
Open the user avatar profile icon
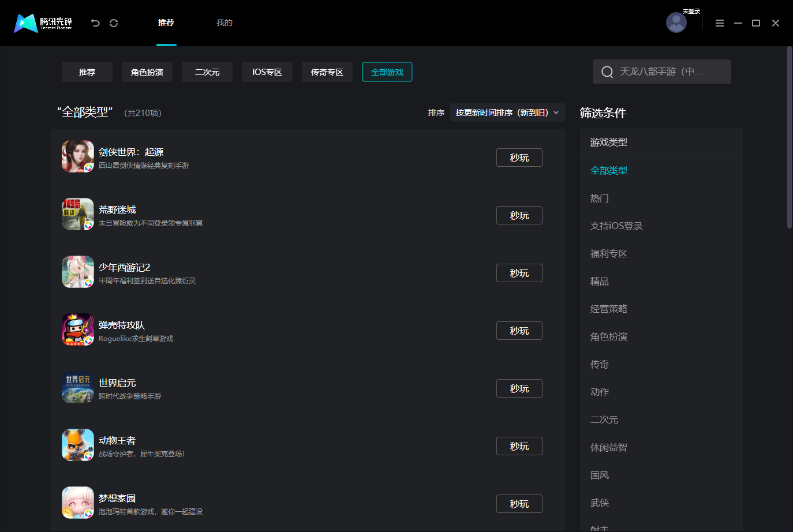point(676,23)
